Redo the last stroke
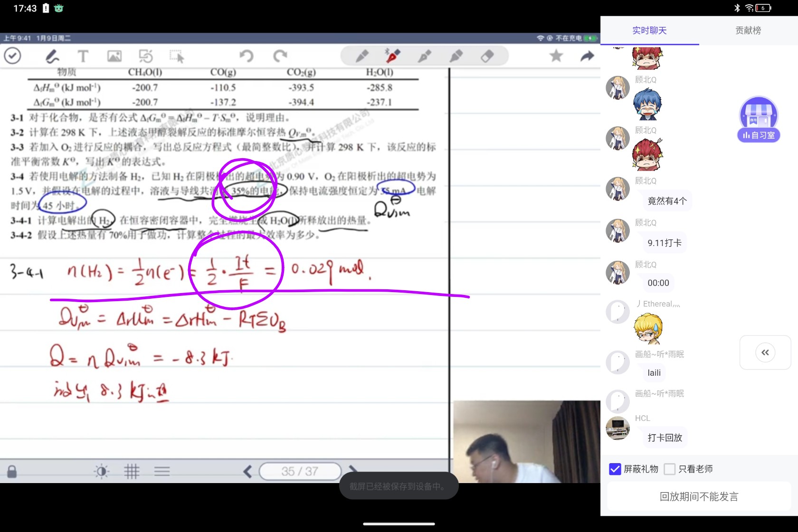 coord(280,56)
